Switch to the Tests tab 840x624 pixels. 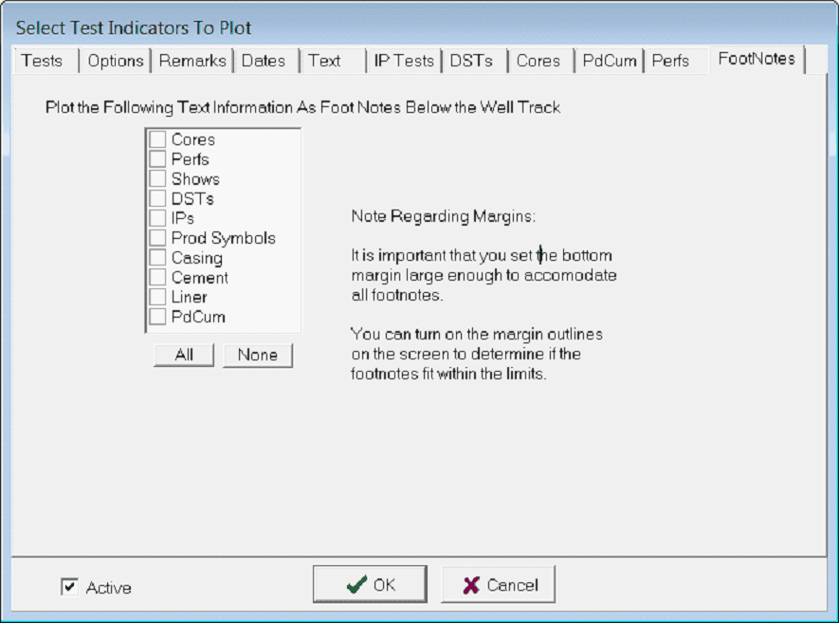pos(43,61)
